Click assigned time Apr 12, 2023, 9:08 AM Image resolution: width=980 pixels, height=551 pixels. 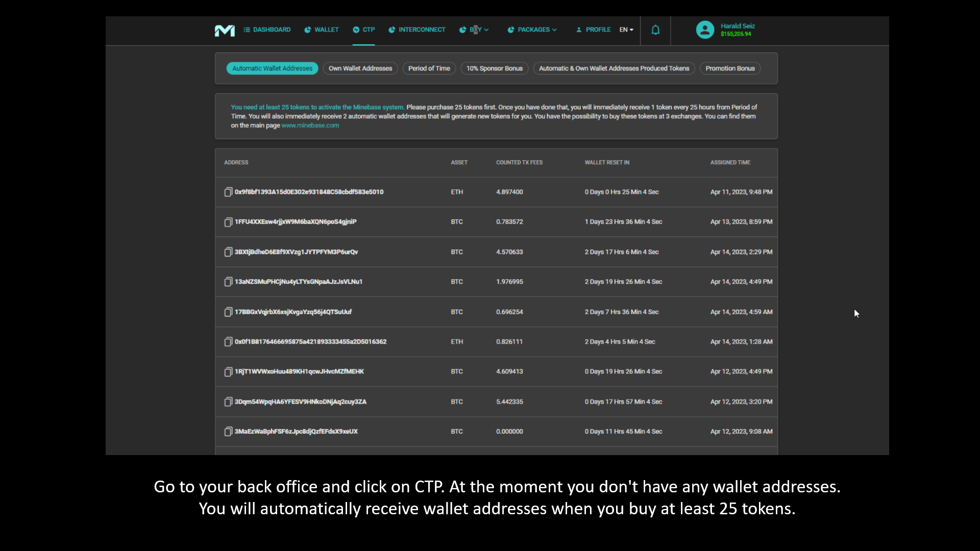coord(741,432)
